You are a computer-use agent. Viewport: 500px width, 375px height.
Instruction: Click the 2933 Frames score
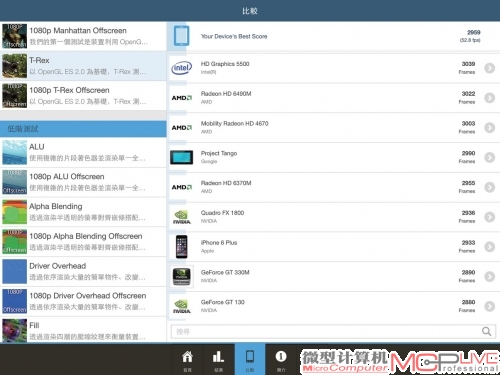coord(467,246)
